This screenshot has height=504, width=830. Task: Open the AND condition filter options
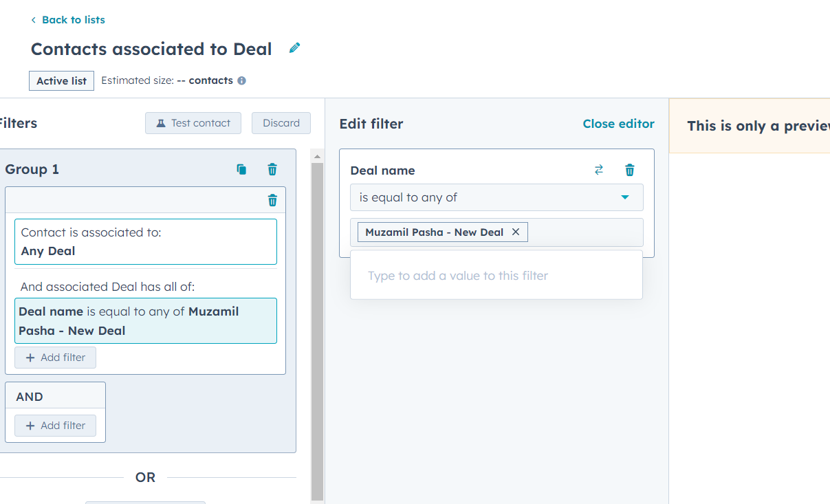(55, 426)
